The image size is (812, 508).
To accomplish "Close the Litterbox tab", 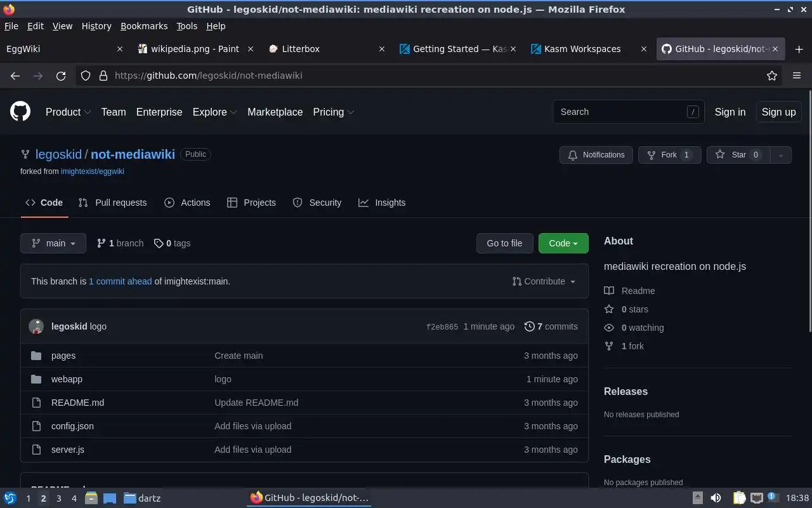I will (382, 49).
